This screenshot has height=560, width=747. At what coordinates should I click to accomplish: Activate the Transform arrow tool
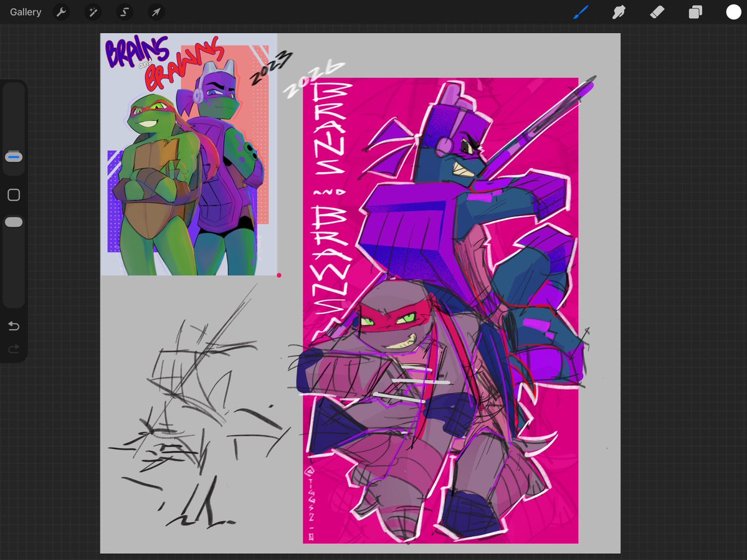click(x=156, y=12)
